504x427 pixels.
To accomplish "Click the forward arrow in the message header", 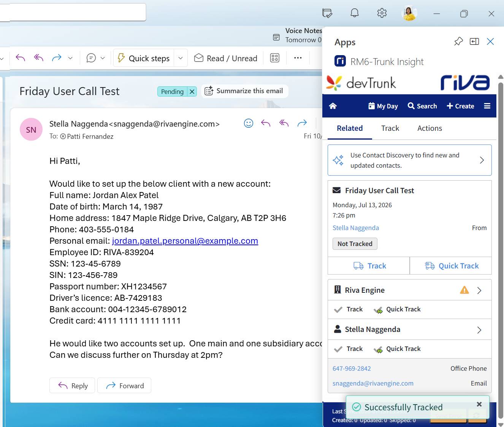I will click(302, 123).
